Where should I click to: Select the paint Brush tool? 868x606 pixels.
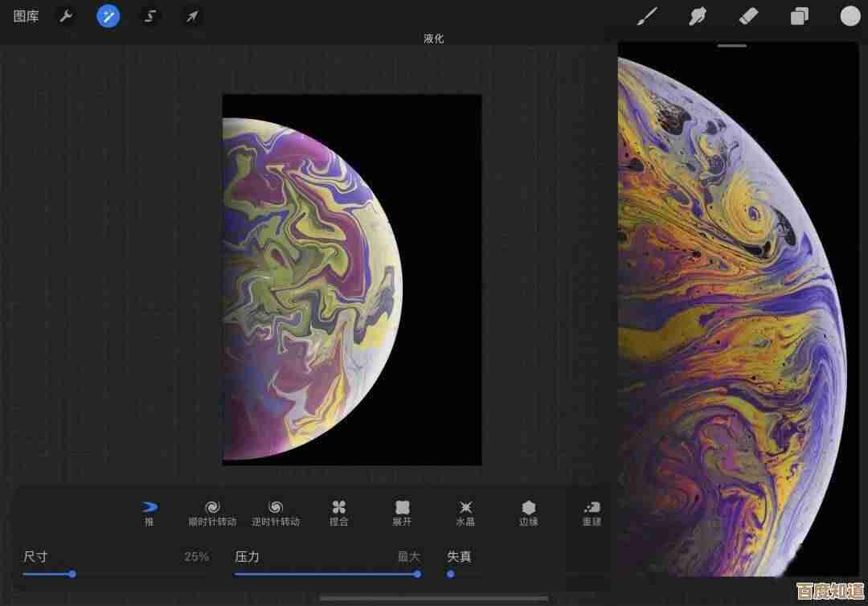click(x=646, y=16)
